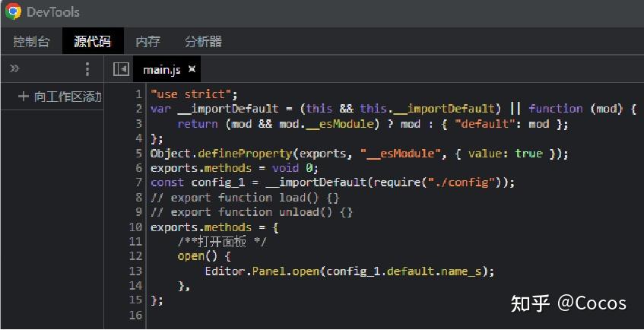Viewport: 644px width, 330px height.
Task: Click open() method on line 12
Action: click(198, 256)
